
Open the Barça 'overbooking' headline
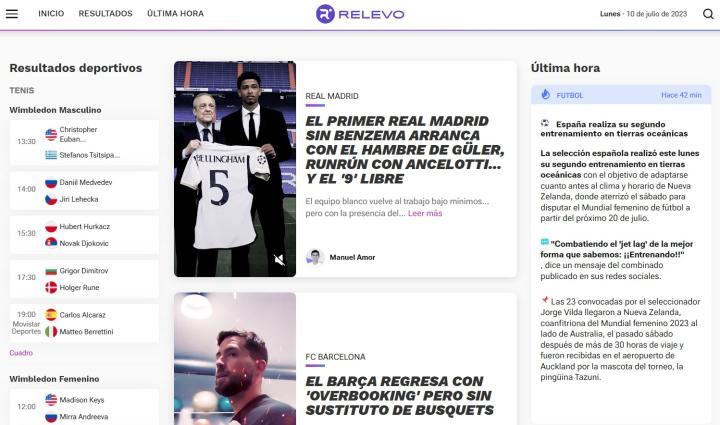coord(399,396)
